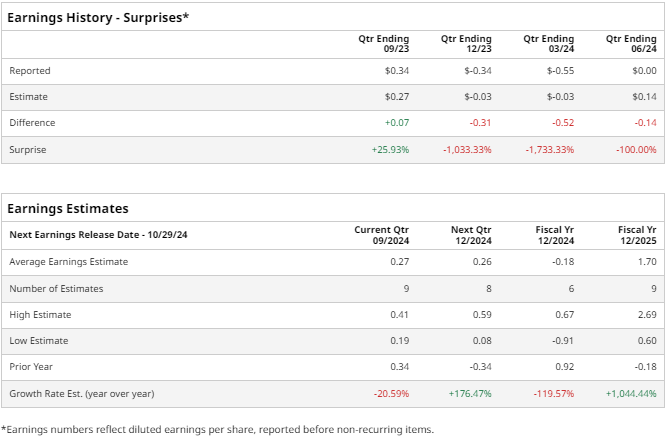Click the Average Earnings Estimate row label
This screenshot has height=447, width=667.
pyautogui.click(x=69, y=262)
